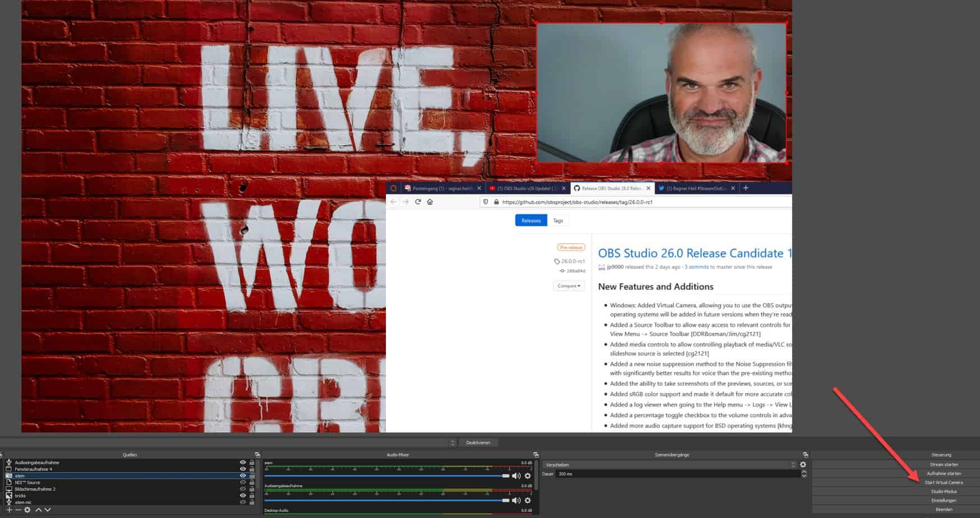
Task: Switch to OBS Studio v26 Update YouTube tab
Action: click(x=527, y=188)
